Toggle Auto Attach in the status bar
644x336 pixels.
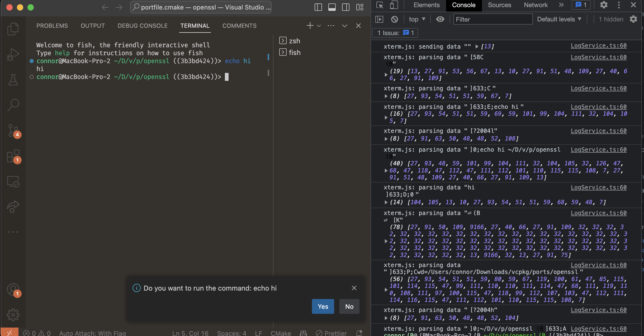(93, 333)
